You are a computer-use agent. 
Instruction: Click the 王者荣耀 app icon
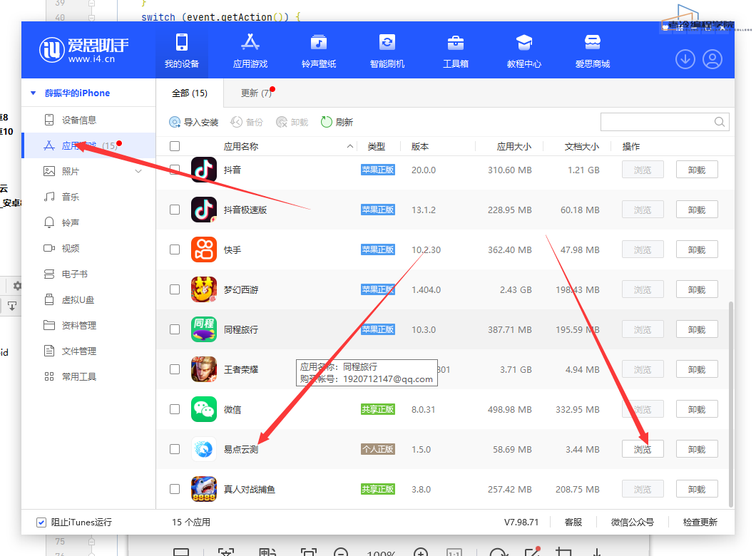coord(204,369)
